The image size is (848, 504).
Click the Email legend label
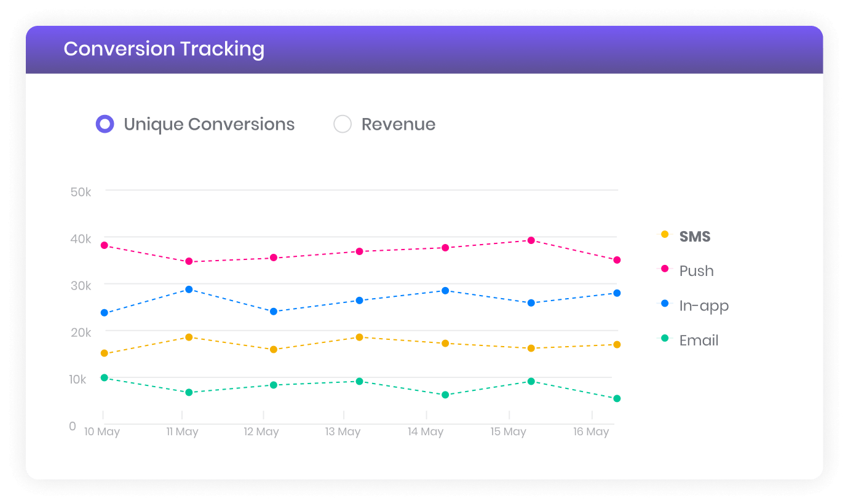pyautogui.click(x=699, y=341)
